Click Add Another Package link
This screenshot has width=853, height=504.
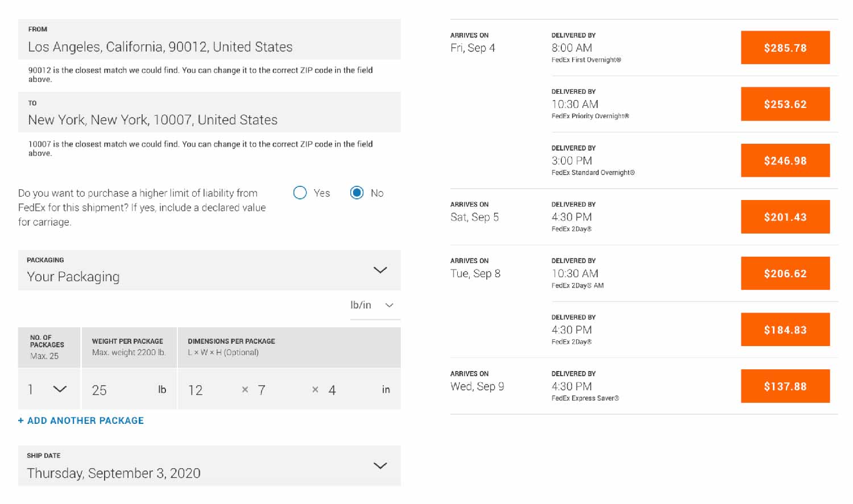click(81, 420)
